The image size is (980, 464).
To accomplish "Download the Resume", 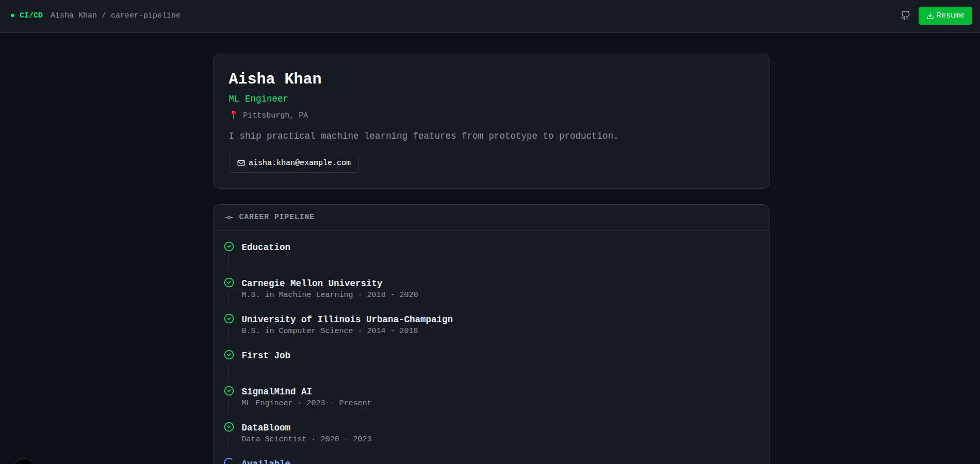I will [945, 15].
